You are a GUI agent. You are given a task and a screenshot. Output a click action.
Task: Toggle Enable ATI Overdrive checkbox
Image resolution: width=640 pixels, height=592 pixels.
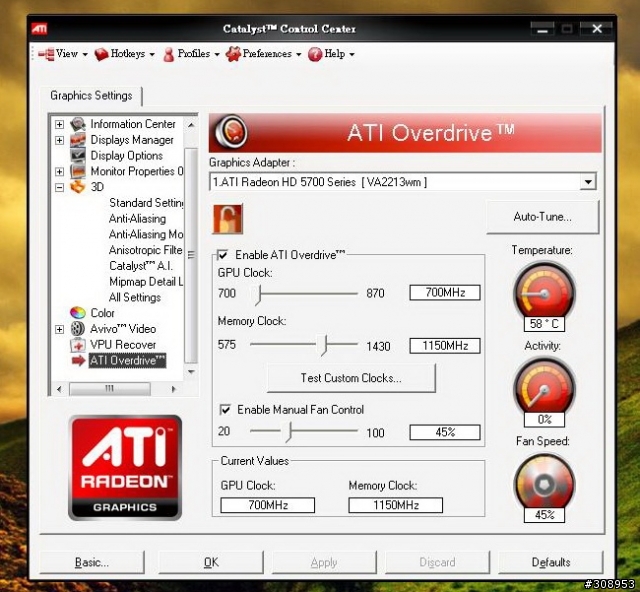point(222,255)
